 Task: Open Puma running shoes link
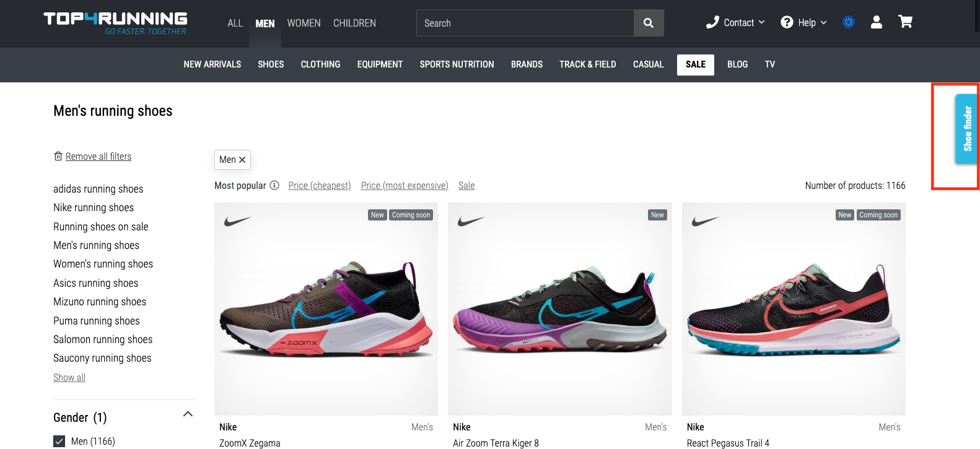click(97, 321)
